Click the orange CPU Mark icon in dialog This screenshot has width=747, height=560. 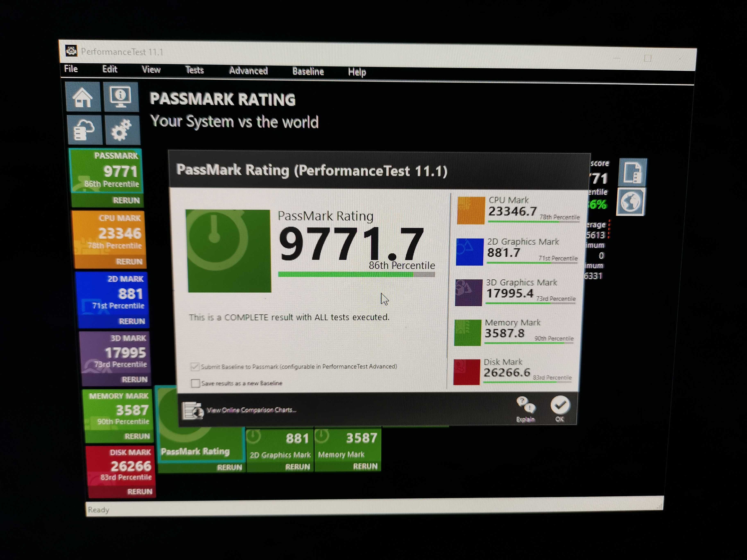click(471, 210)
